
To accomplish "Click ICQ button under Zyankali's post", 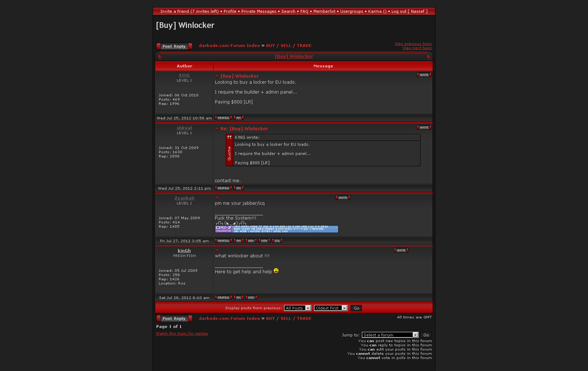I will tap(277, 241).
